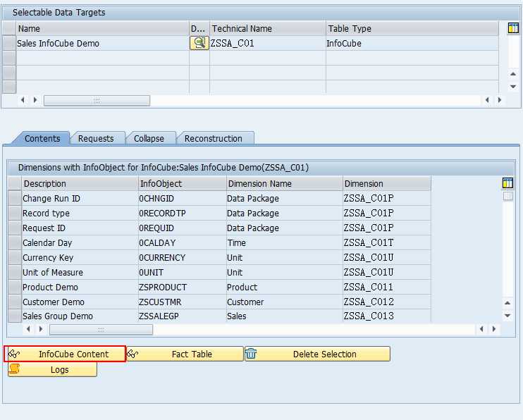Switch to the Reconstruction tab

(x=214, y=138)
